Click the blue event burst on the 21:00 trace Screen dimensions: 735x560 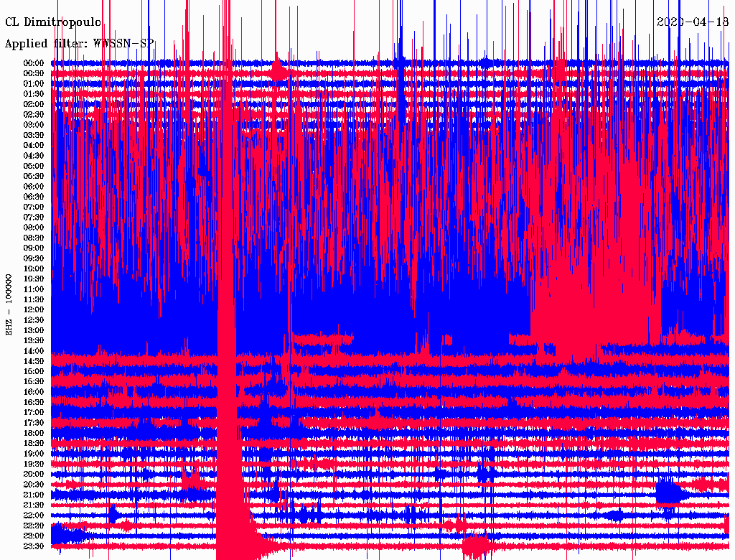pos(670,493)
